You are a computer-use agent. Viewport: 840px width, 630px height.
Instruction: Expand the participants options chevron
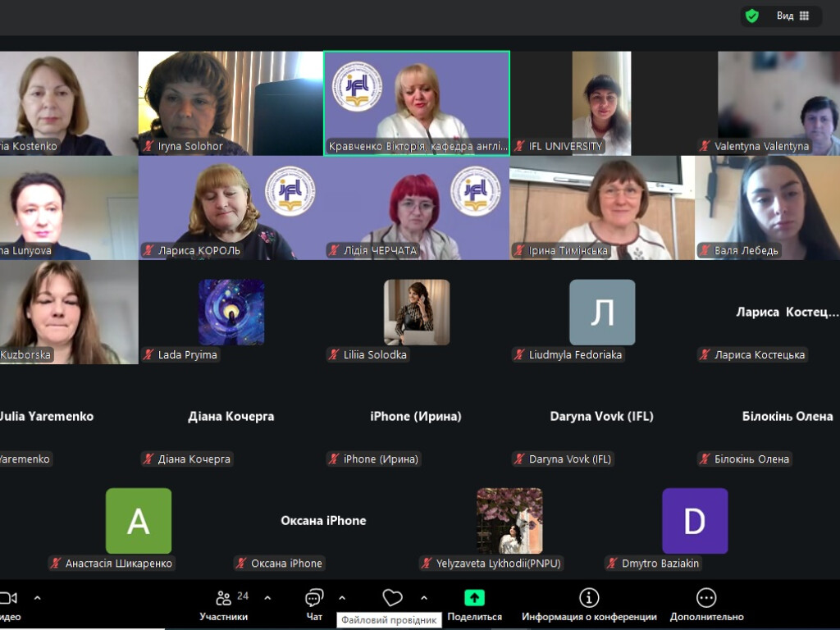point(267,598)
